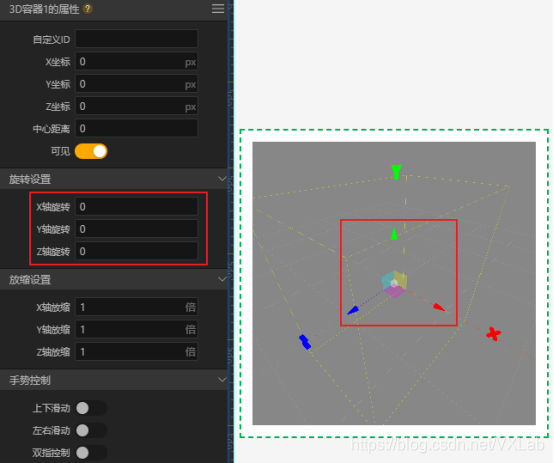Collapse the 旋转设置 section chevron
This screenshot has width=554, height=463.
222,178
